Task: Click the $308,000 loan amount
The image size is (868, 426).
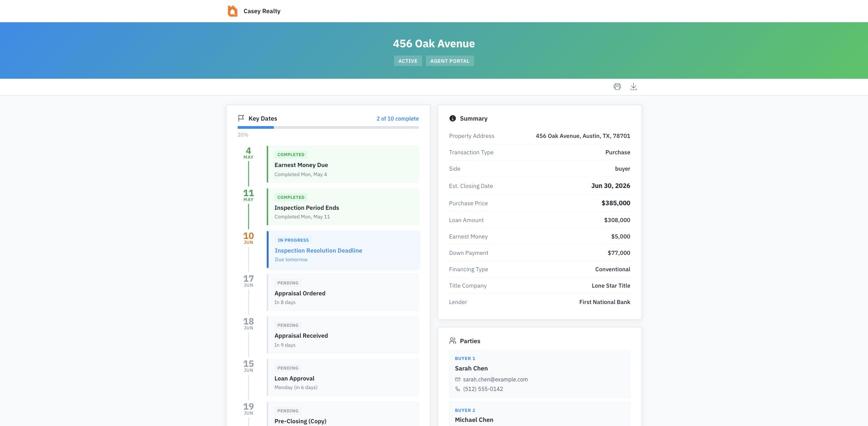Action: [x=617, y=220]
